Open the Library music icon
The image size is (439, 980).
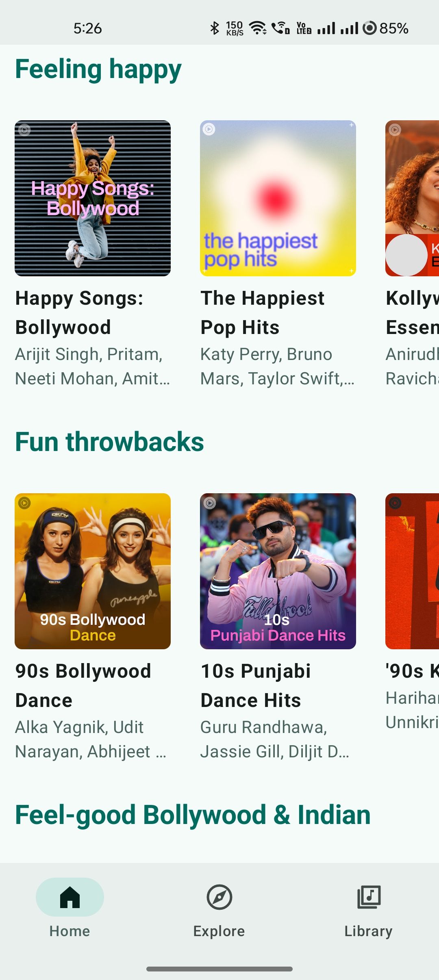coord(369,897)
